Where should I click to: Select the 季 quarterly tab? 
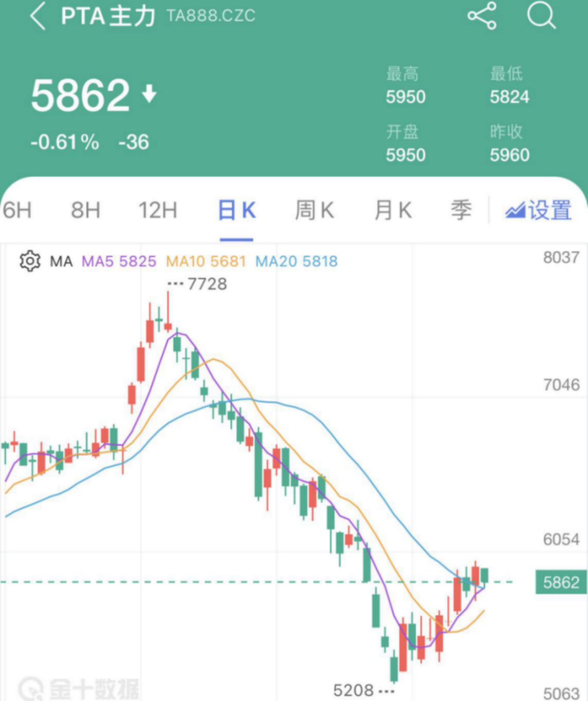(461, 211)
